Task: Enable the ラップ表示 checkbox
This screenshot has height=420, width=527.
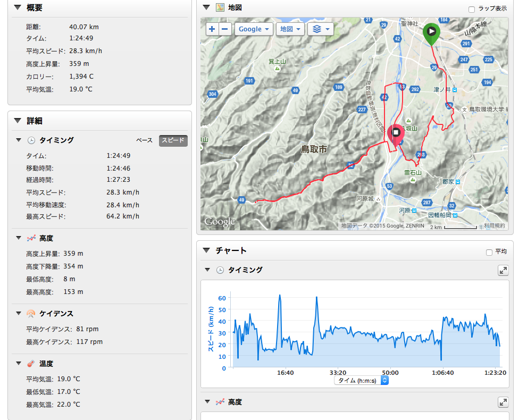Action: pos(472,9)
